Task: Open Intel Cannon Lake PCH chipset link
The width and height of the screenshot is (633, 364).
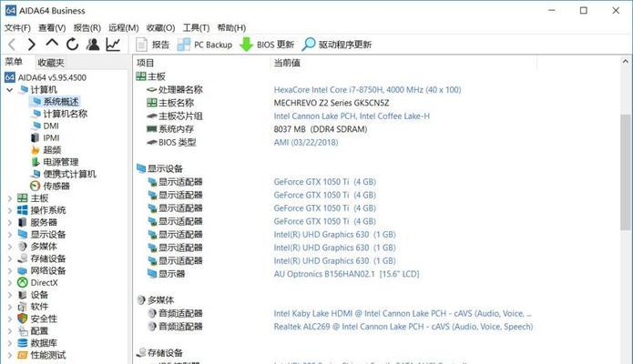Action: click(x=352, y=116)
